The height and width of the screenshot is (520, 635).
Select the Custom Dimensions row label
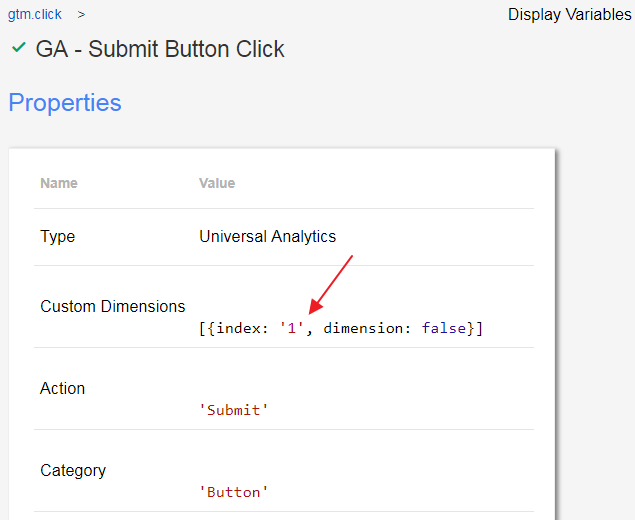tap(112, 306)
